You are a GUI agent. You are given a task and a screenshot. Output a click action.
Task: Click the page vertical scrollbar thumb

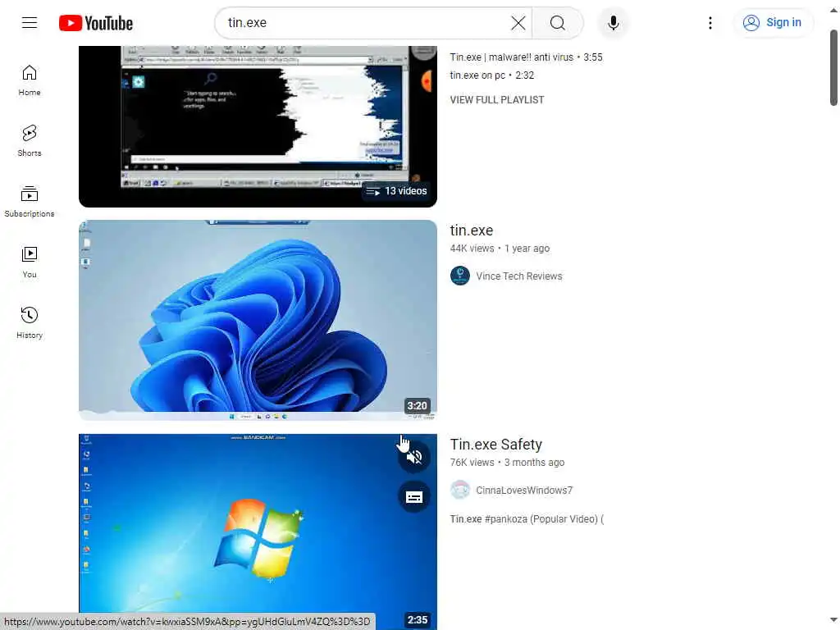[833, 68]
